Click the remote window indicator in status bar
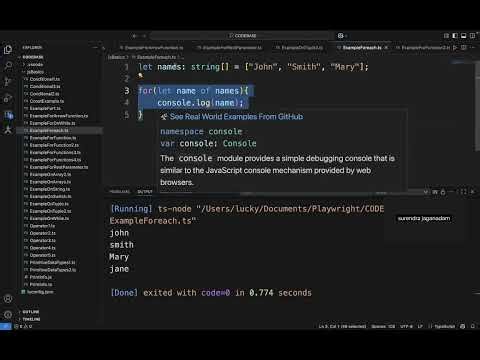480x360 pixels. [6, 326]
